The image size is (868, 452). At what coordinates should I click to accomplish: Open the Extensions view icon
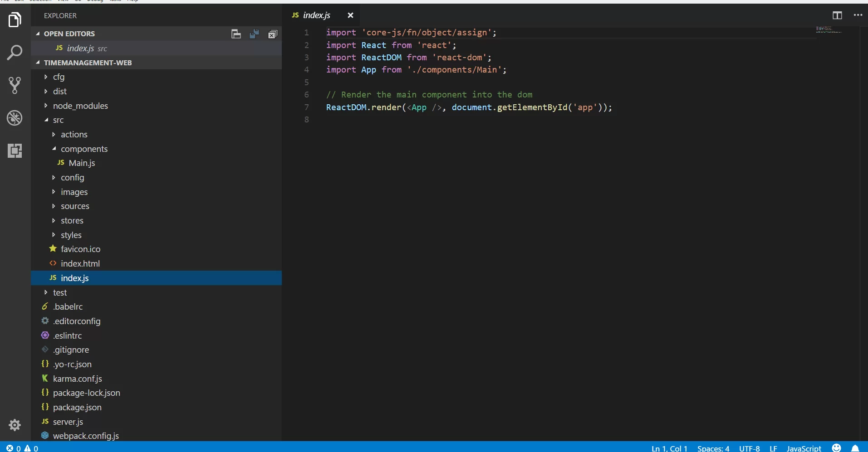pyautogui.click(x=15, y=151)
